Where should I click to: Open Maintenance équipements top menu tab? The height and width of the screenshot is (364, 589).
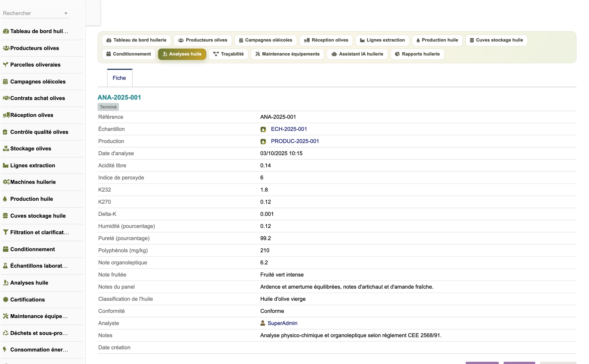[288, 54]
